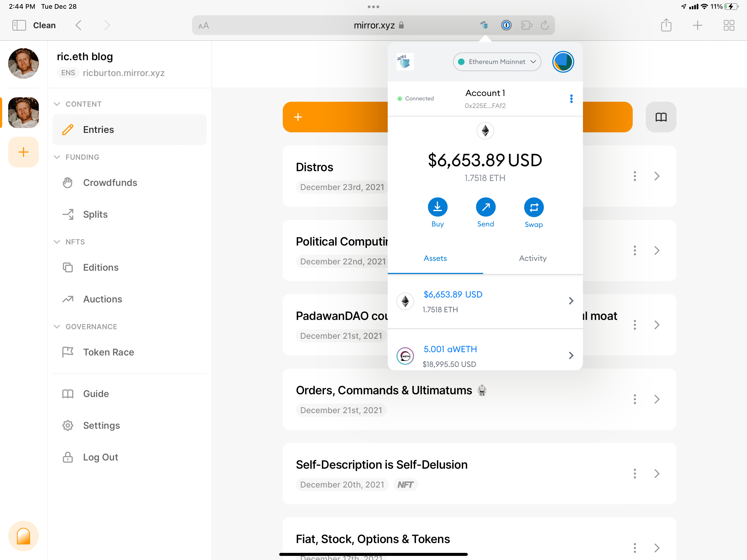747x560 pixels.
Task: Switch to the Assets tab
Action: [x=435, y=258]
